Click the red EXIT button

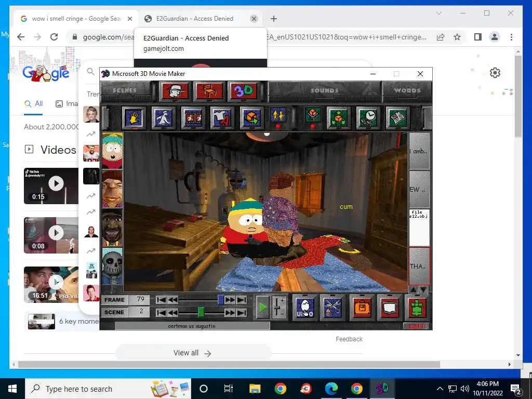(417, 326)
